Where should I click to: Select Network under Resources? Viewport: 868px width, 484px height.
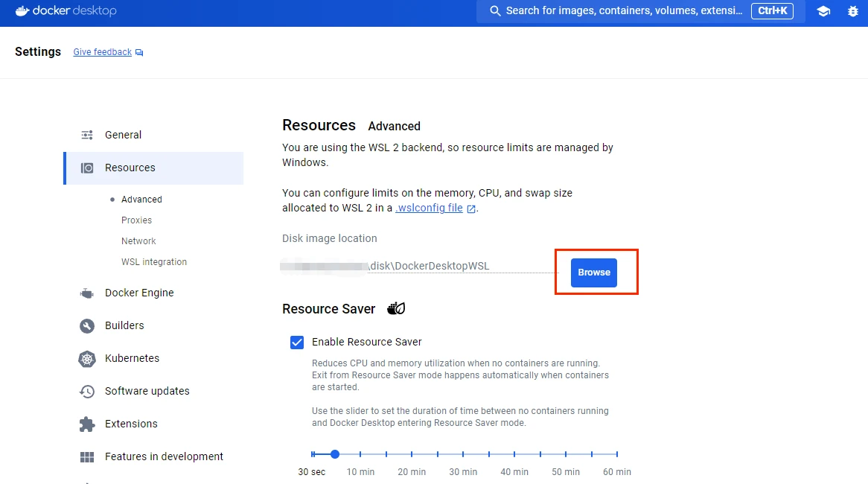[x=138, y=241]
